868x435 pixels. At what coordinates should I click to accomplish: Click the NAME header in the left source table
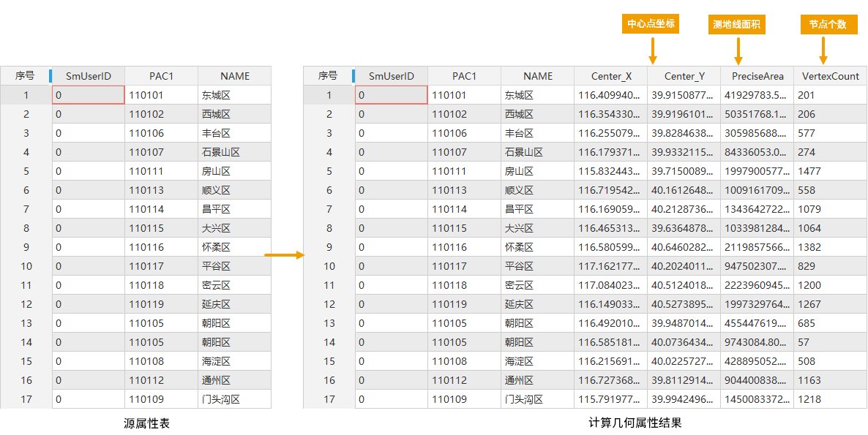coord(235,76)
